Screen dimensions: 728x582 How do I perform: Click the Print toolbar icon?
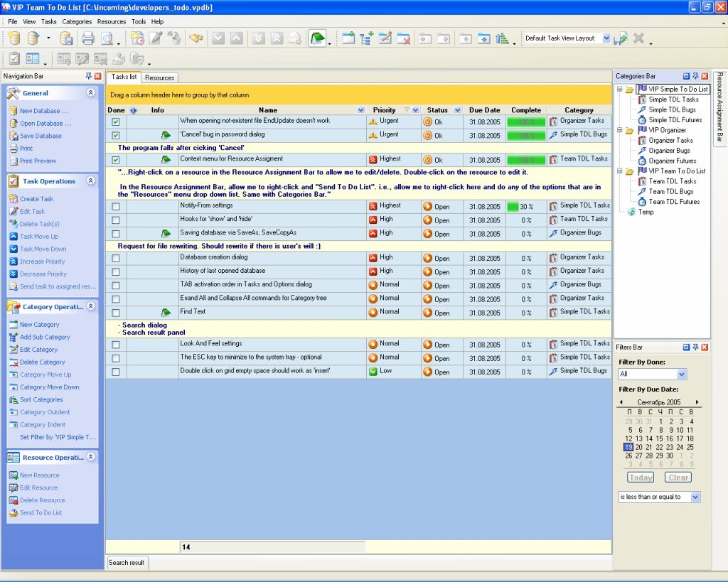[88, 38]
